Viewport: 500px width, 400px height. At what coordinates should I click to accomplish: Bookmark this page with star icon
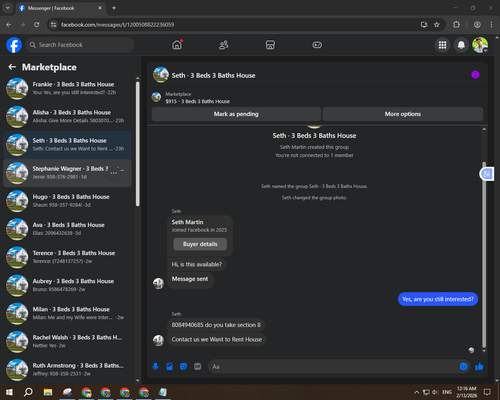pyautogui.click(x=437, y=25)
